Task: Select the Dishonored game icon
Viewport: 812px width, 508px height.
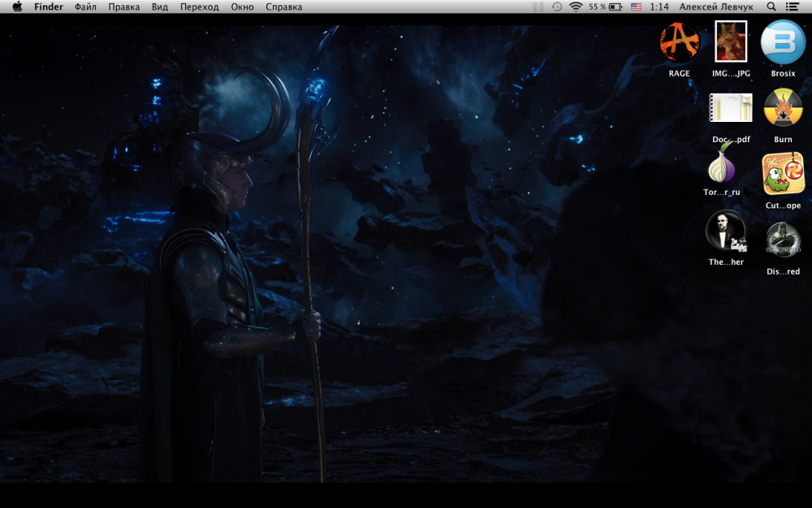Action: (x=783, y=240)
